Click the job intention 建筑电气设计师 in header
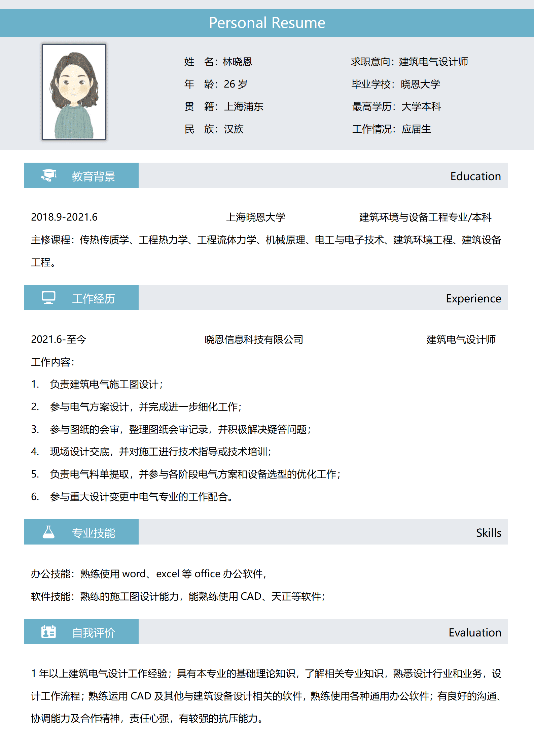The image size is (534, 756). (433, 62)
